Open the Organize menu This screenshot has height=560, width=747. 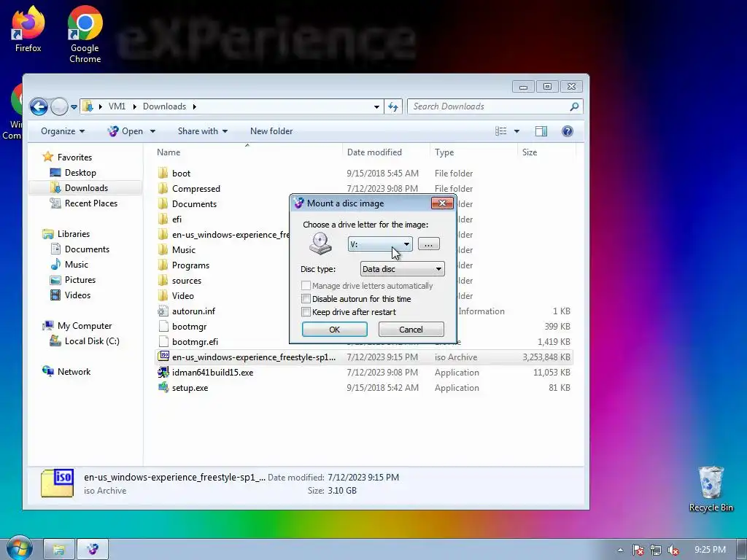pyautogui.click(x=63, y=131)
